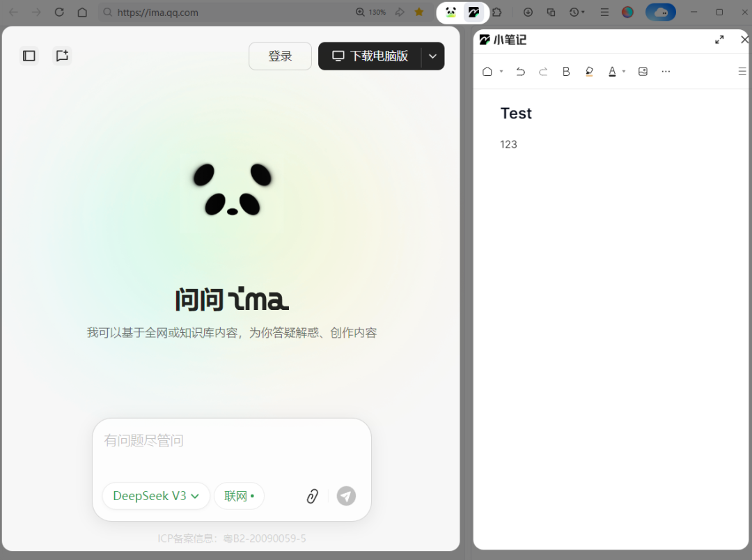Click the 小笔记 home icon
752x560 pixels.
(487, 72)
